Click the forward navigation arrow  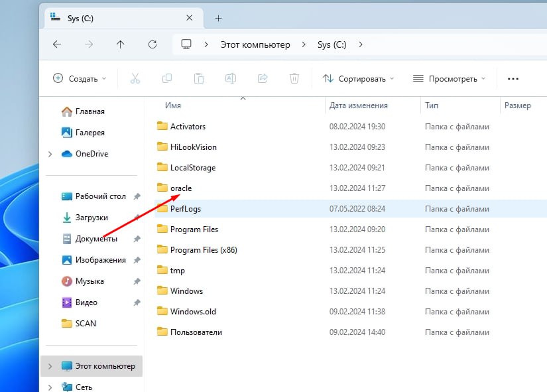89,44
